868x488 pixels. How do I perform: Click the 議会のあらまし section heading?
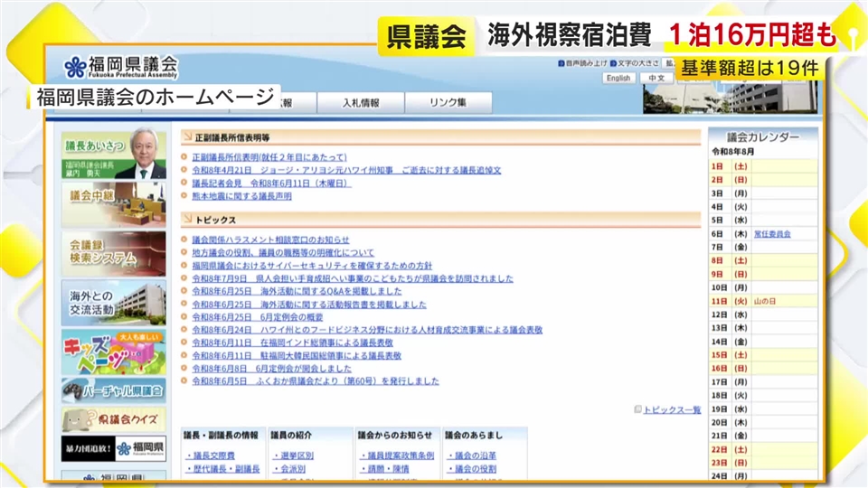tap(473, 436)
